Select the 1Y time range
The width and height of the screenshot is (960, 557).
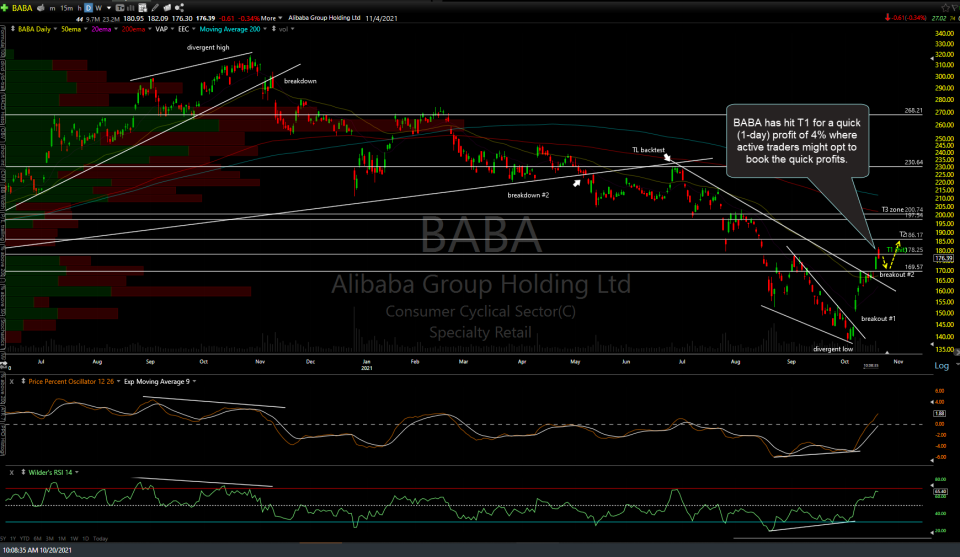click(13, 539)
